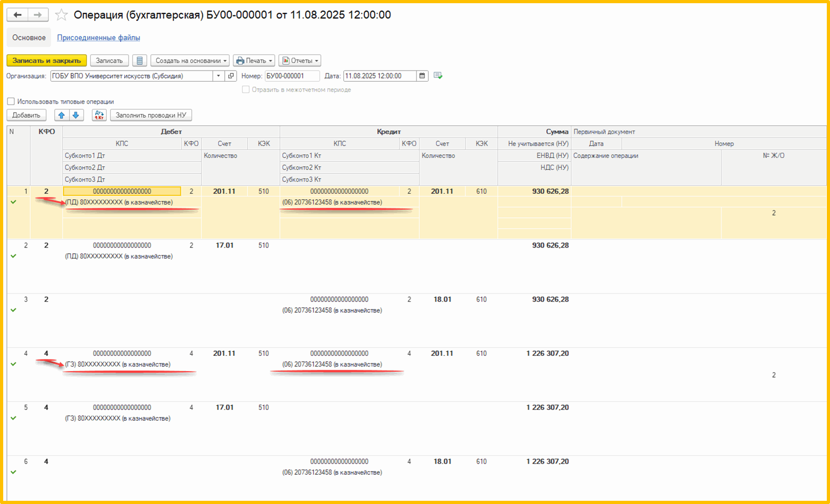Move selected row down with blue arrow

pyautogui.click(x=76, y=115)
